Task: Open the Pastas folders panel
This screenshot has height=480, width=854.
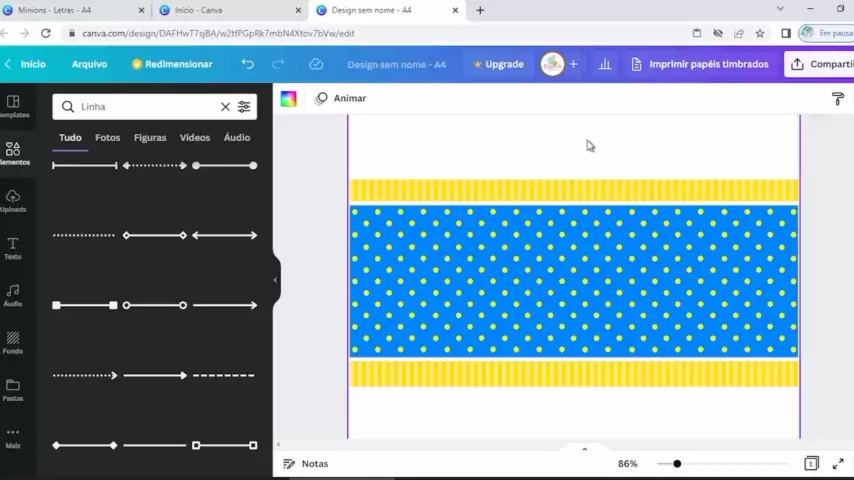Action: pos(13,390)
